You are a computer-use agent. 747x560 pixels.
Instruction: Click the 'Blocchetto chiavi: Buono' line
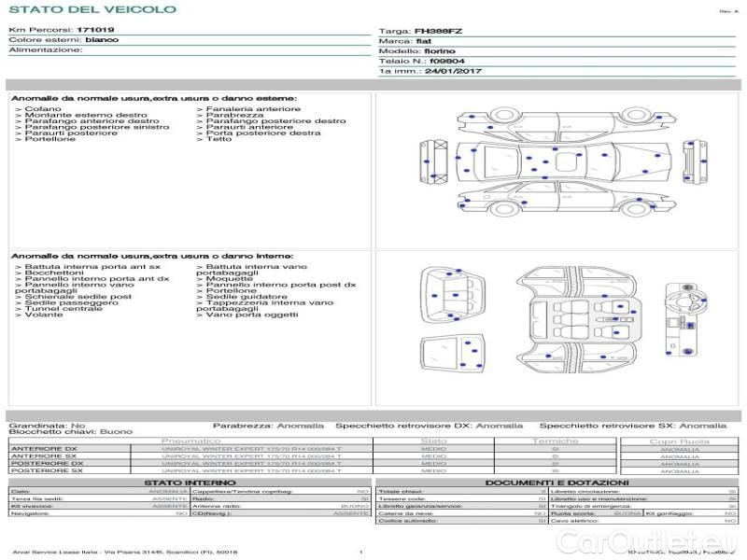(71, 431)
